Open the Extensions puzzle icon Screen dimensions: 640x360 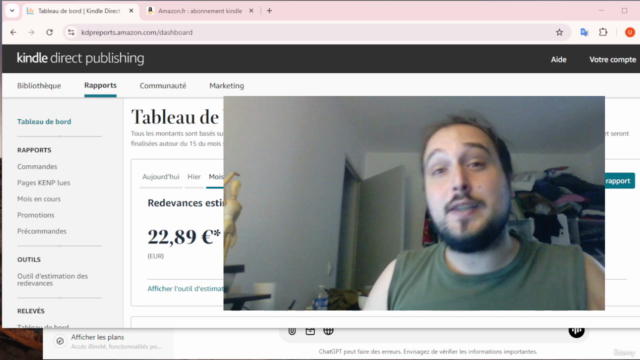point(603,32)
